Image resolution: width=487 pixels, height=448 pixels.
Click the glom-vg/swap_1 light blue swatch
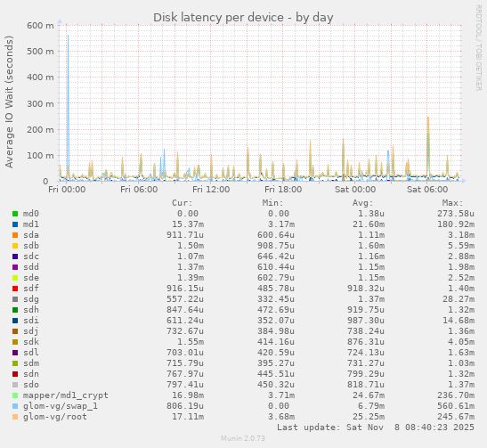coord(15,406)
